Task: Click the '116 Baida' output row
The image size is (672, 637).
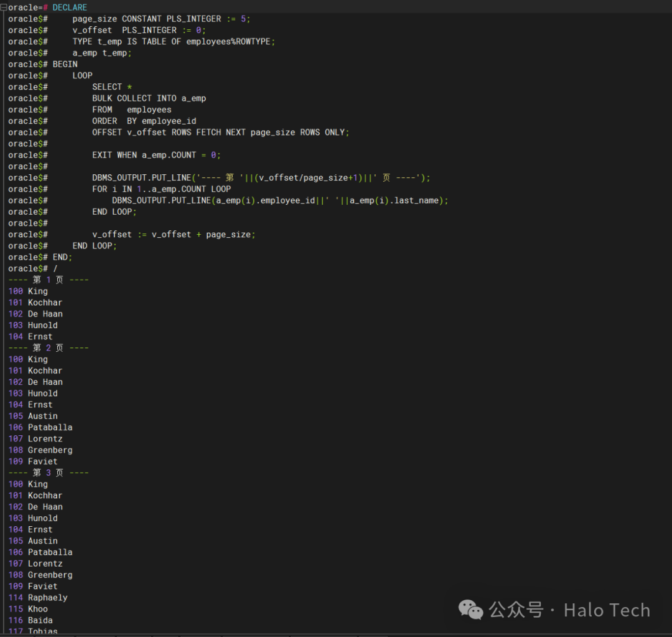Action: [30, 620]
